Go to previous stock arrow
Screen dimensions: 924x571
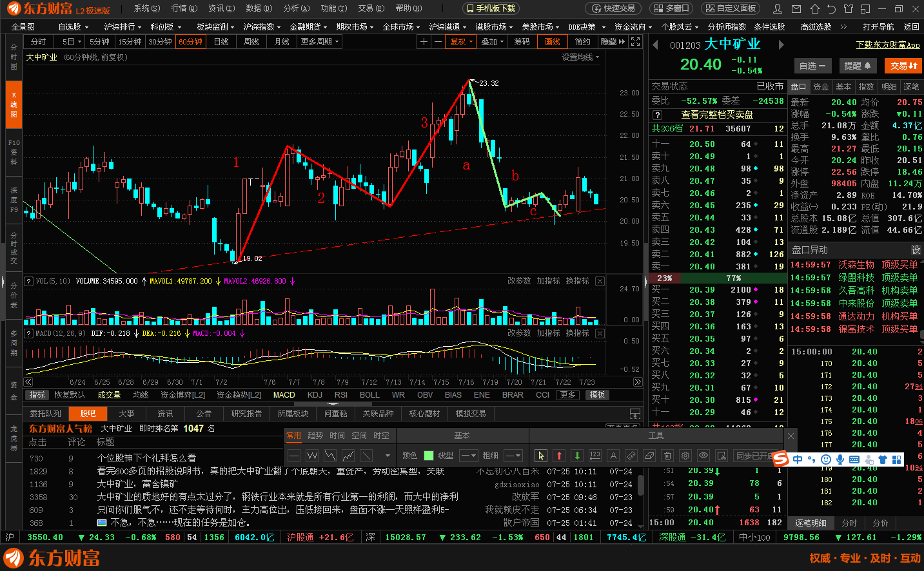[x=656, y=45]
